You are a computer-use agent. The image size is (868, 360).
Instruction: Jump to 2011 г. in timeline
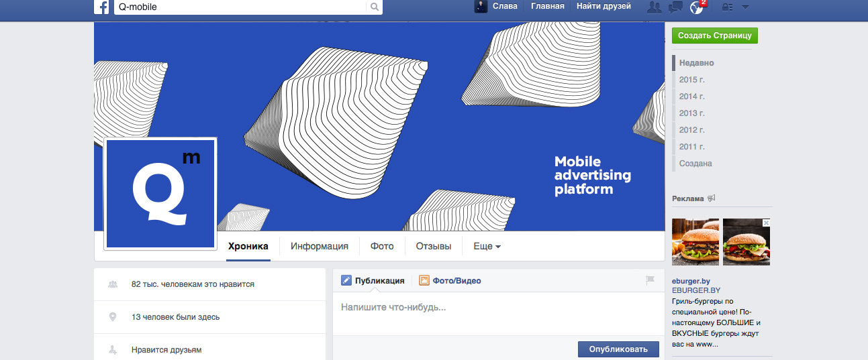pyautogui.click(x=691, y=147)
